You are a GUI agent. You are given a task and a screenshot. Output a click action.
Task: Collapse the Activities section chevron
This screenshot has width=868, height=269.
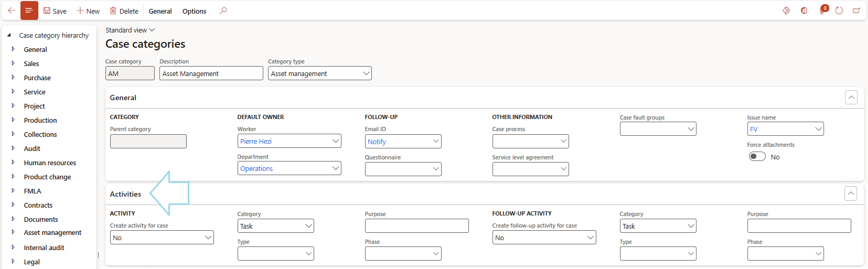point(851,193)
